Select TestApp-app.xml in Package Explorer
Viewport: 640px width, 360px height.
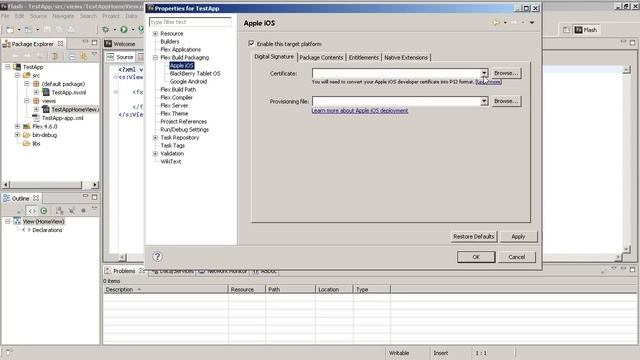click(x=62, y=118)
